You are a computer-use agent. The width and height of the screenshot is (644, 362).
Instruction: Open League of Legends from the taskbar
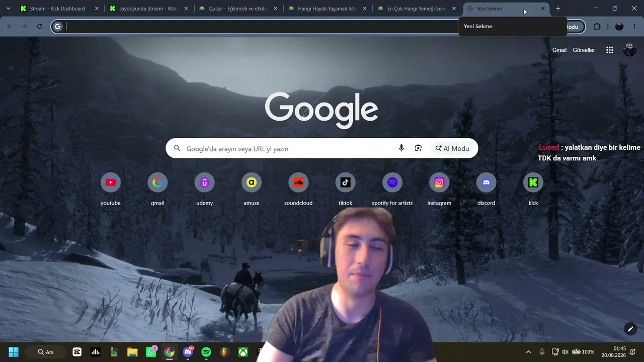point(114,352)
